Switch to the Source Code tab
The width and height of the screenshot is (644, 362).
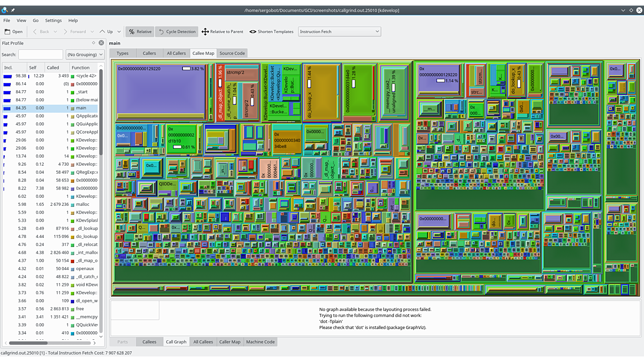click(x=232, y=53)
